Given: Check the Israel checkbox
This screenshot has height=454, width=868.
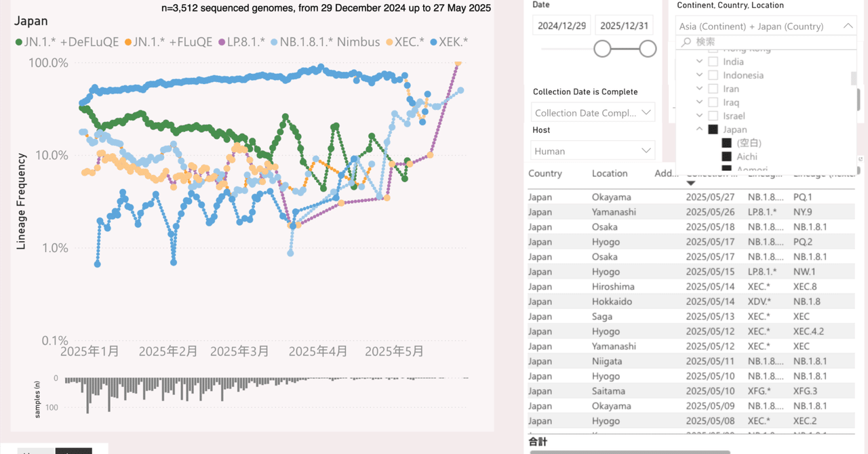Looking at the screenshot, I should [713, 116].
